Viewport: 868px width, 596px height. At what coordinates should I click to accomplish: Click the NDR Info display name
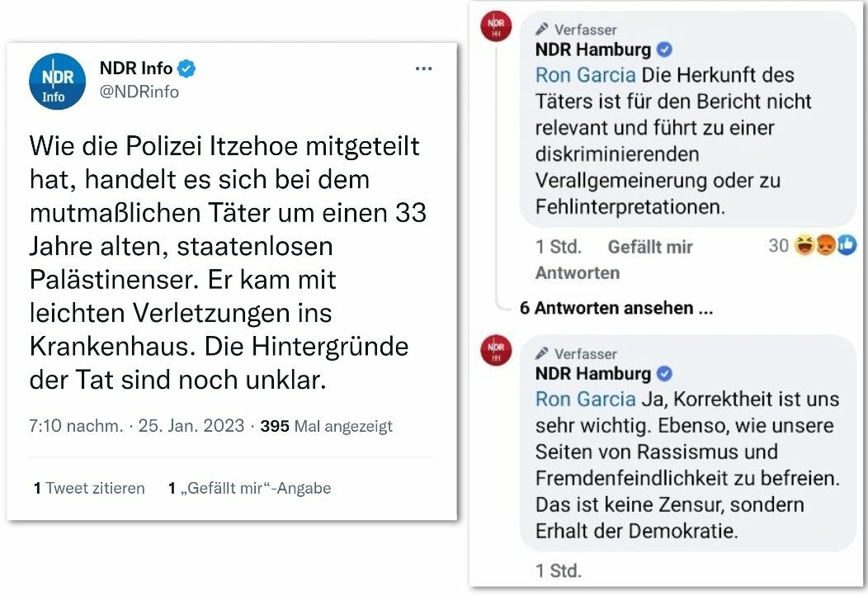click(136, 69)
